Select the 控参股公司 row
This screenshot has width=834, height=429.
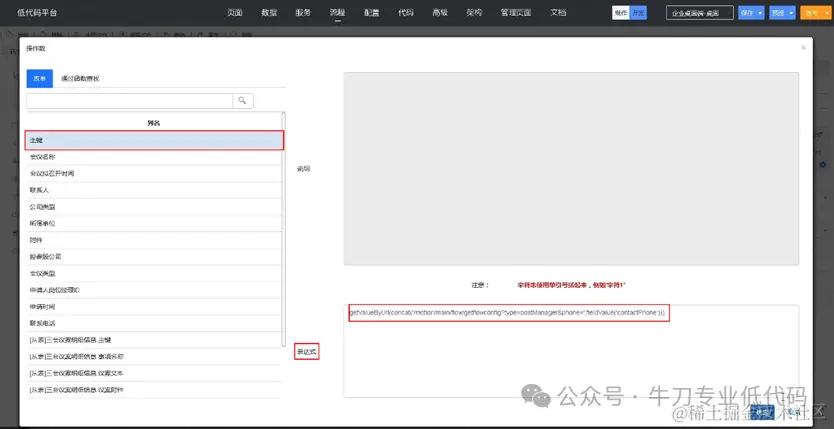(154, 256)
